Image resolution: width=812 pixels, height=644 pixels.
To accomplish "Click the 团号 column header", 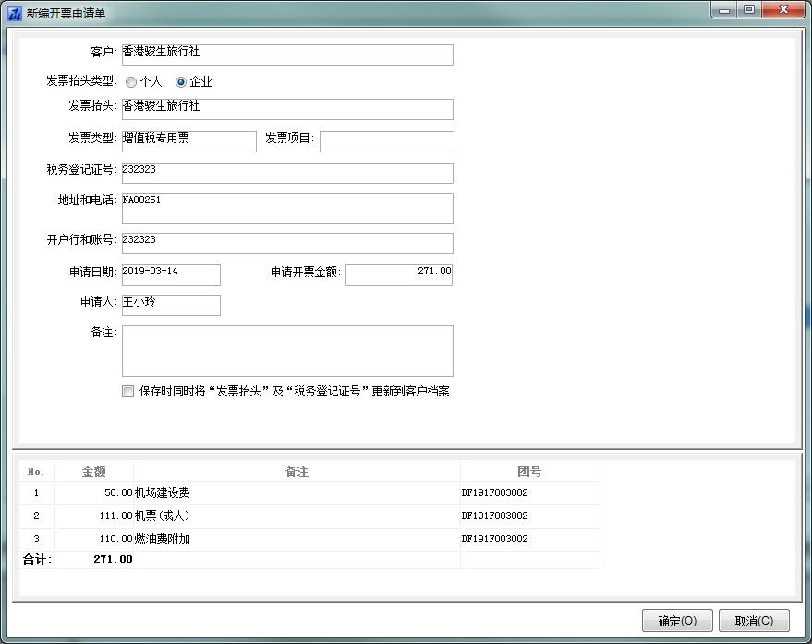I will click(529, 471).
